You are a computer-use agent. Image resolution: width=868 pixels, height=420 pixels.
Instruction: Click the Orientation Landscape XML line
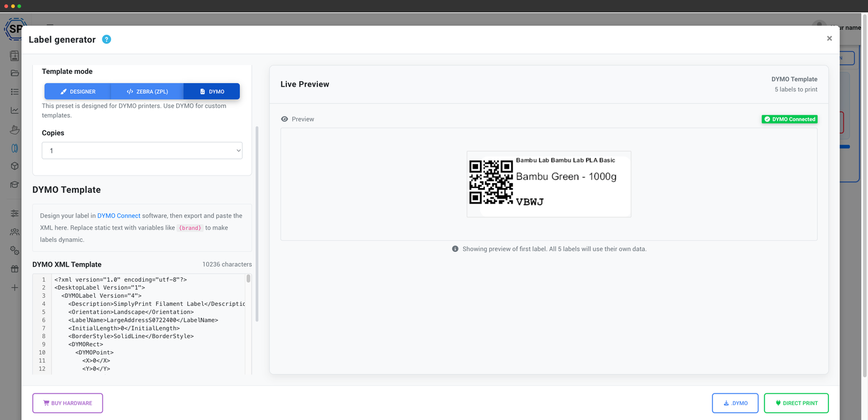131,312
